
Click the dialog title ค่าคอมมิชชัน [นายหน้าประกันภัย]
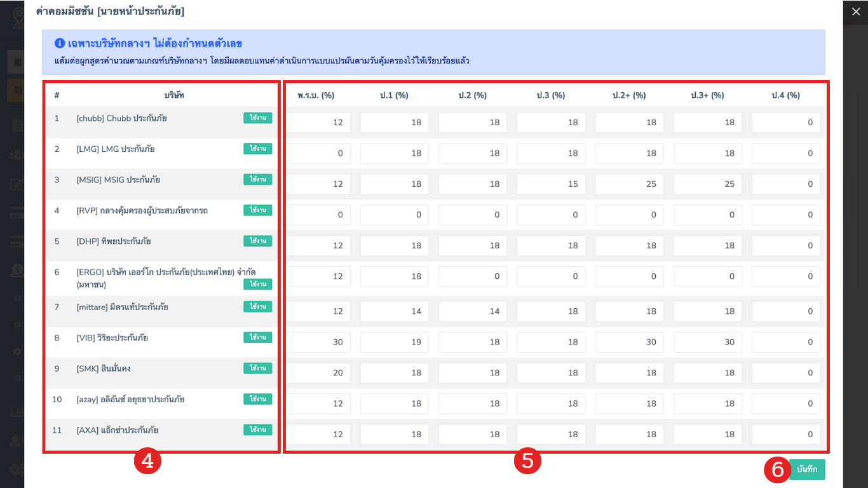111,11
